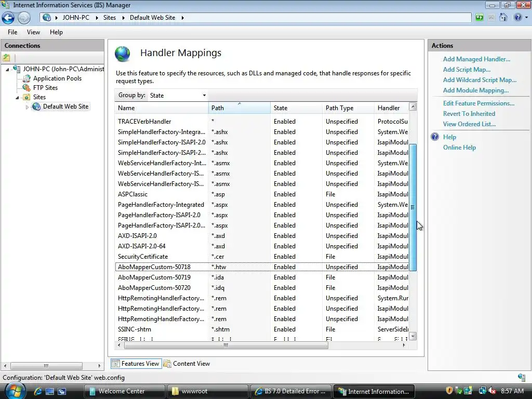Sort by the State column header
The height and width of the screenshot is (399, 532).
(297, 108)
